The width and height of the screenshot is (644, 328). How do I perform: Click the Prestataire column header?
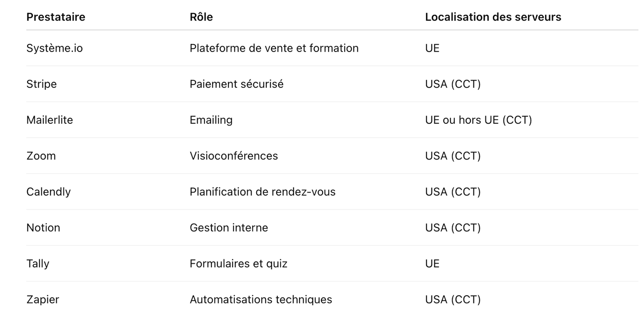56,17
